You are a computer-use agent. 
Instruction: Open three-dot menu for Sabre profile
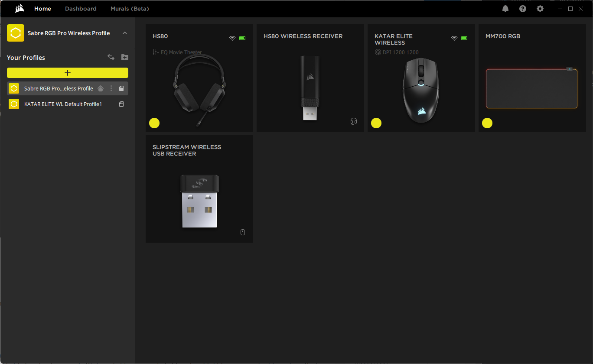pyautogui.click(x=111, y=88)
